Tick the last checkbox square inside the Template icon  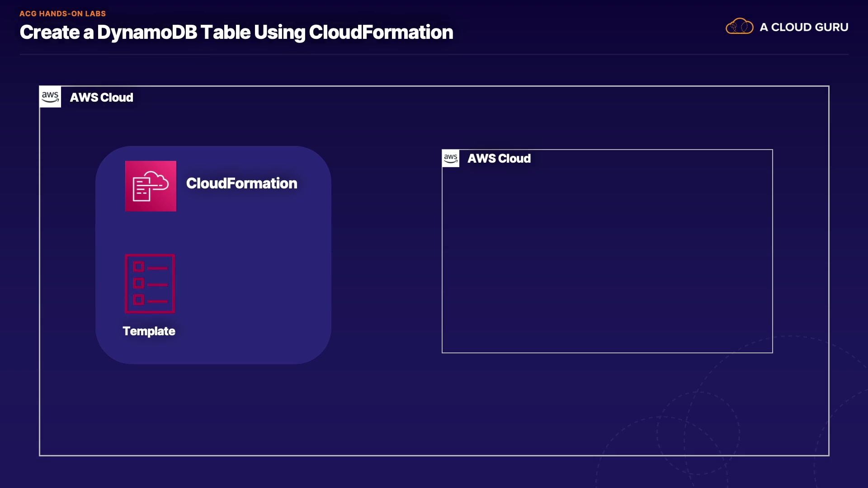tap(139, 300)
